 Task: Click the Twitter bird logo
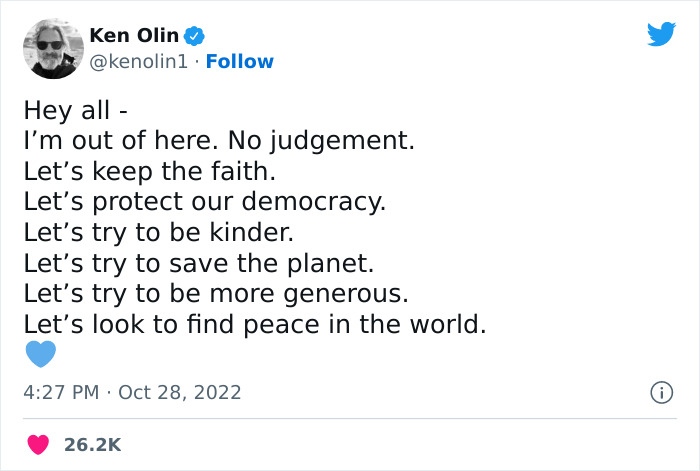click(x=661, y=36)
